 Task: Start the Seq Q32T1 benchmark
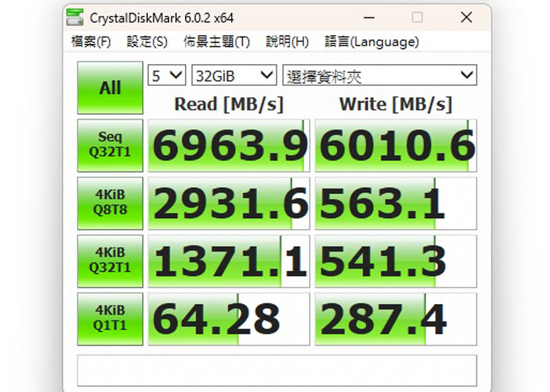(110, 146)
